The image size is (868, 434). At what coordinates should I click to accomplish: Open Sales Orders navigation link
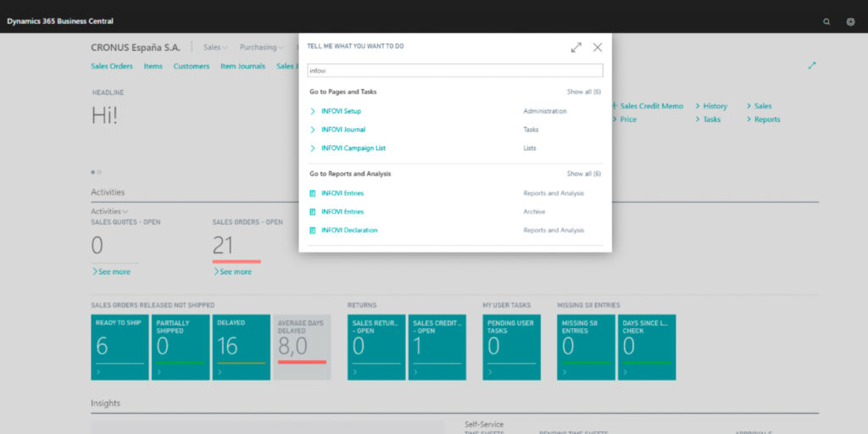112,66
